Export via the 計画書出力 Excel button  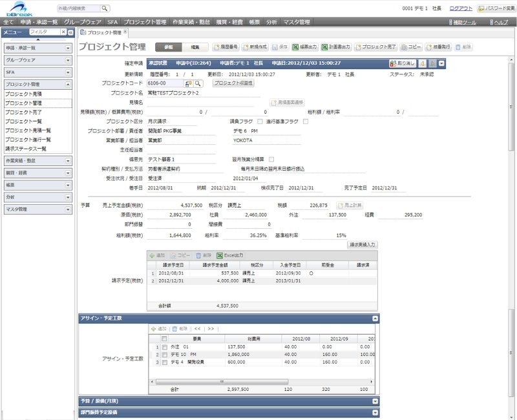click(x=336, y=47)
